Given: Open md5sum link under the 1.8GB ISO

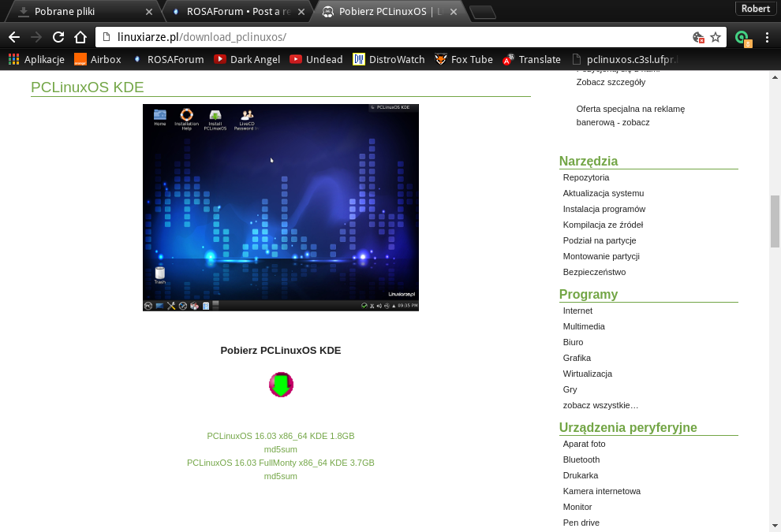Looking at the screenshot, I should (280, 449).
